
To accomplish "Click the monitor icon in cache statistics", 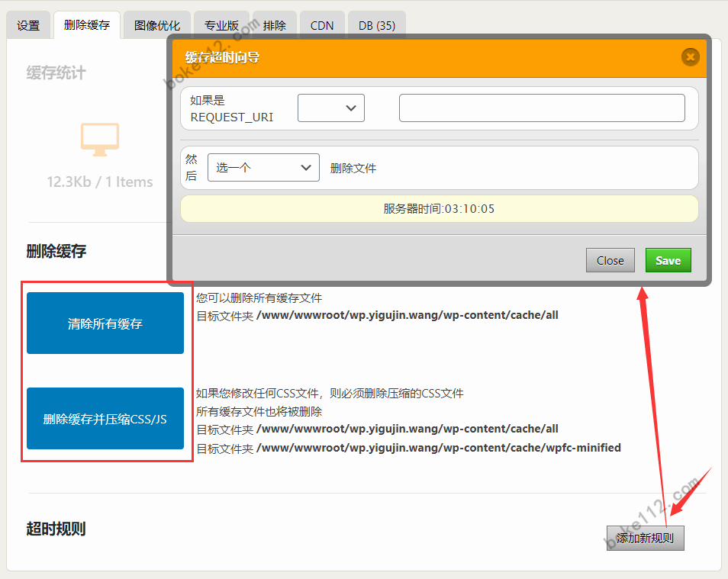I will [100, 140].
